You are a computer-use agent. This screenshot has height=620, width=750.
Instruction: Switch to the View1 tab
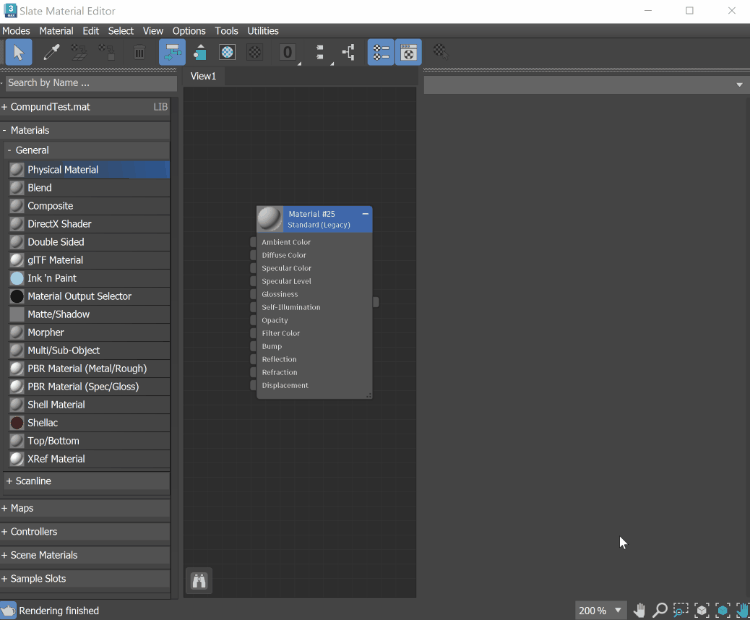(203, 76)
